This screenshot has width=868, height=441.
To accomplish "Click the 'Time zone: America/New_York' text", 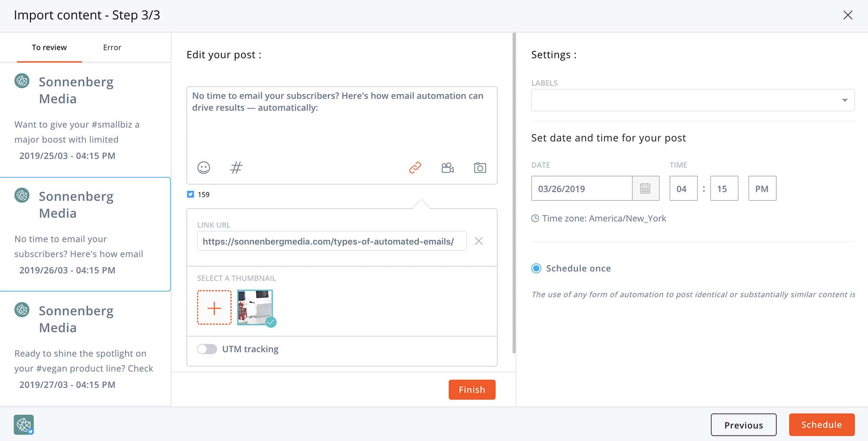I will [x=604, y=219].
